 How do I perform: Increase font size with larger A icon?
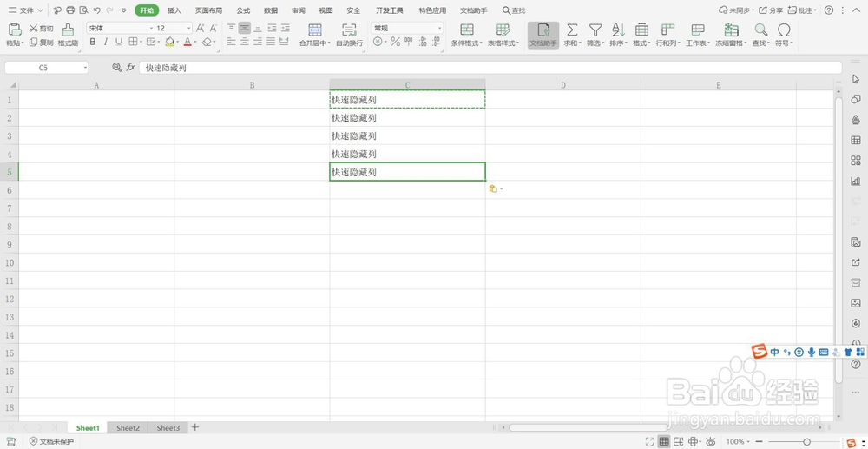click(201, 28)
